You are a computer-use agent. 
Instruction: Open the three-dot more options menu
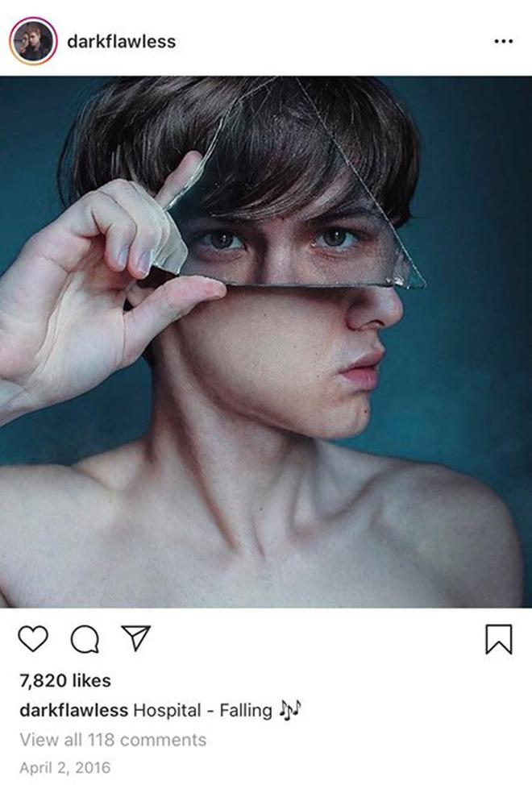(x=503, y=41)
